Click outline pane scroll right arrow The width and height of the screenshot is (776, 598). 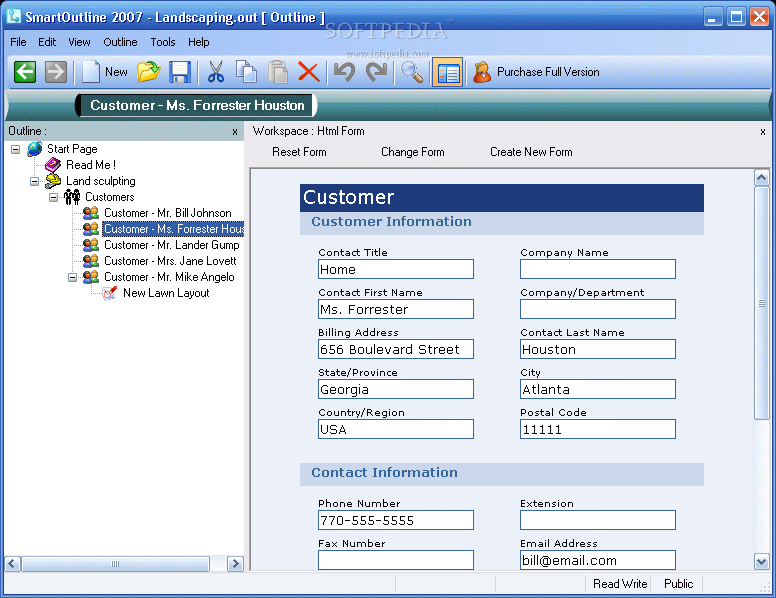point(235,563)
